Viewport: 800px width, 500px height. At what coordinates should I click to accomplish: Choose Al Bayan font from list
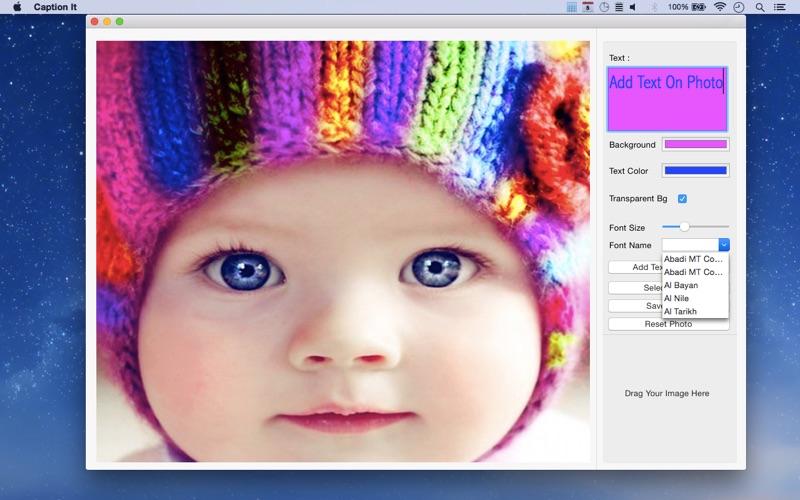pyautogui.click(x=695, y=285)
